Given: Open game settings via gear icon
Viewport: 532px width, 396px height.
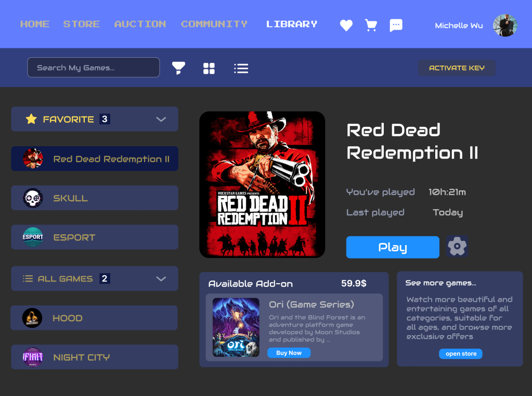Looking at the screenshot, I should [457, 247].
